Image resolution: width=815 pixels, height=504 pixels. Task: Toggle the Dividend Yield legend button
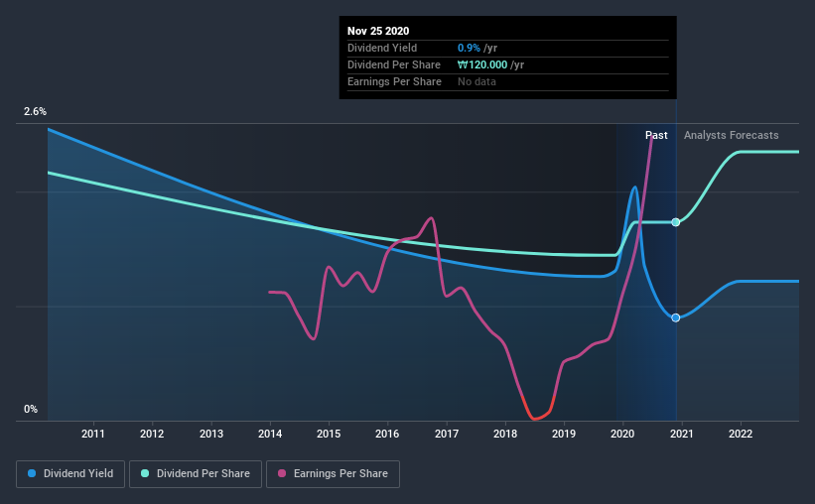click(70, 474)
